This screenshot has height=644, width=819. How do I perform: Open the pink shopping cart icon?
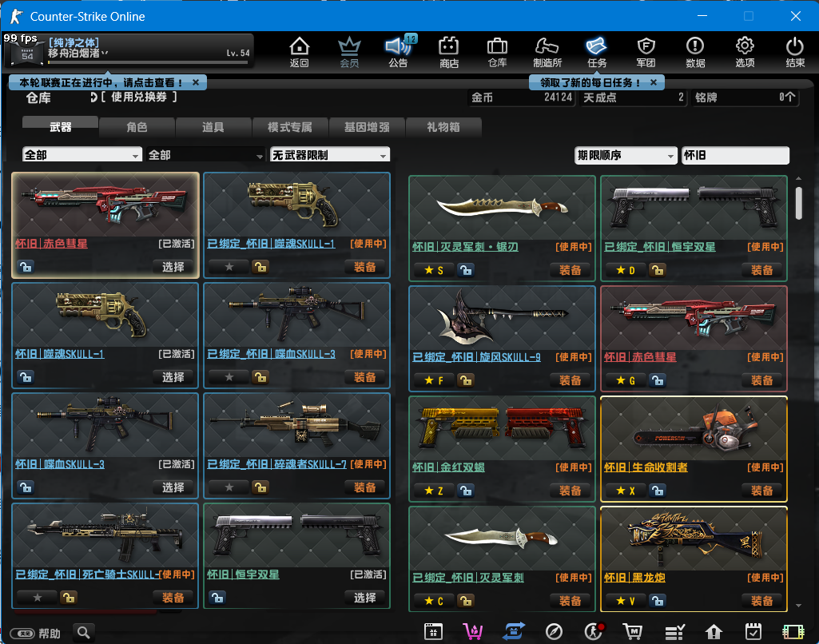pyautogui.click(x=473, y=632)
